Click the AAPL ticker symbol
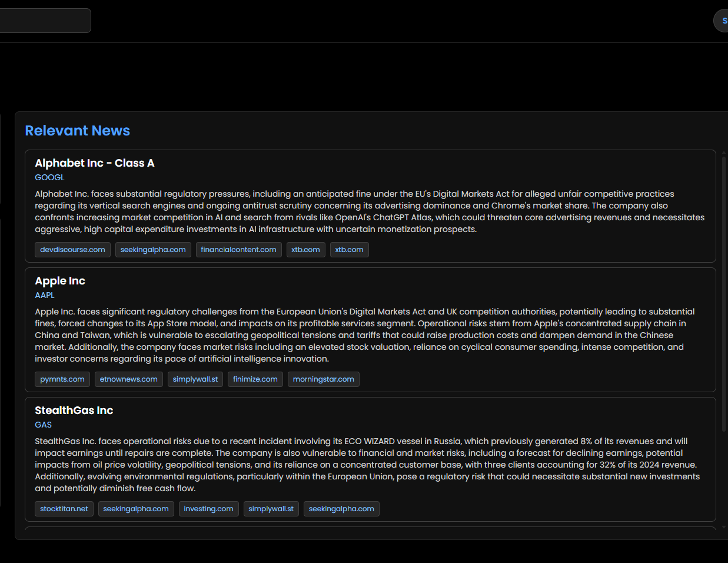Viewport: 728px width, 563px height. pyautogui.click(x=45, y=295)
